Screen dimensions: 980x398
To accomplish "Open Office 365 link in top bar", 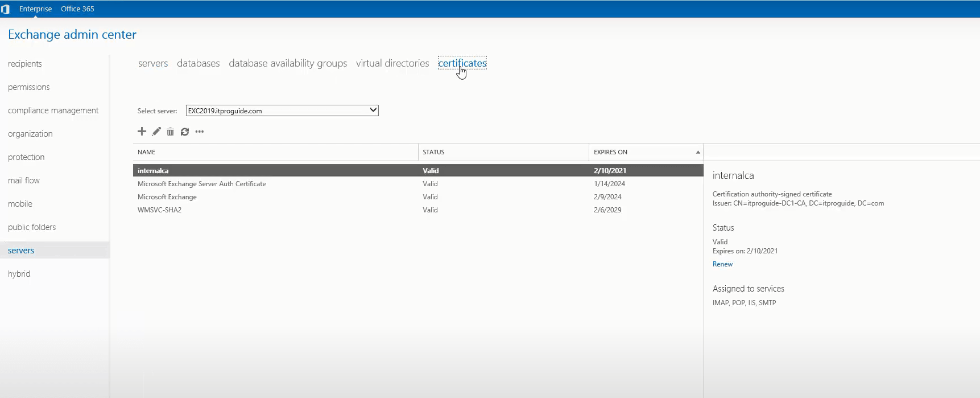I will 77,9.
